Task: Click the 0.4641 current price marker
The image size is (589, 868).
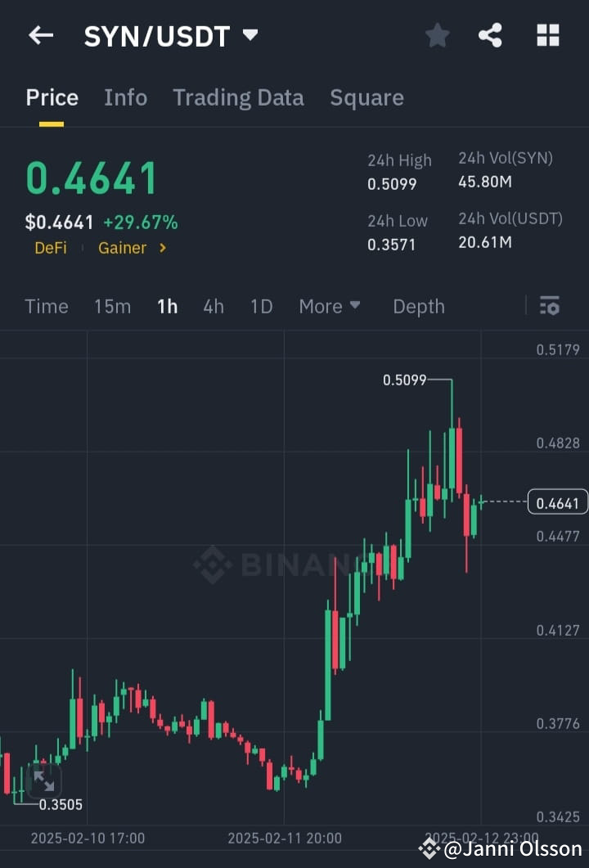Action: pyautogui.click(x=557, y=502)
